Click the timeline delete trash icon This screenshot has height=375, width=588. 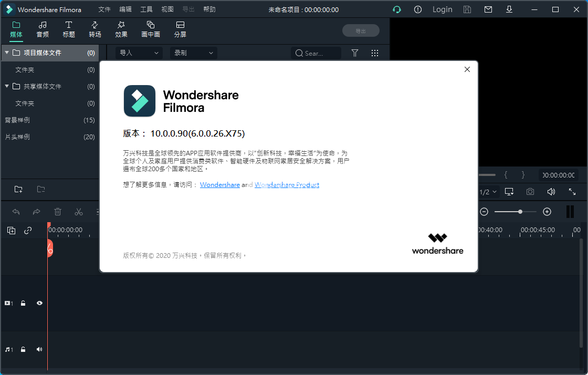(x=57, y=212)
